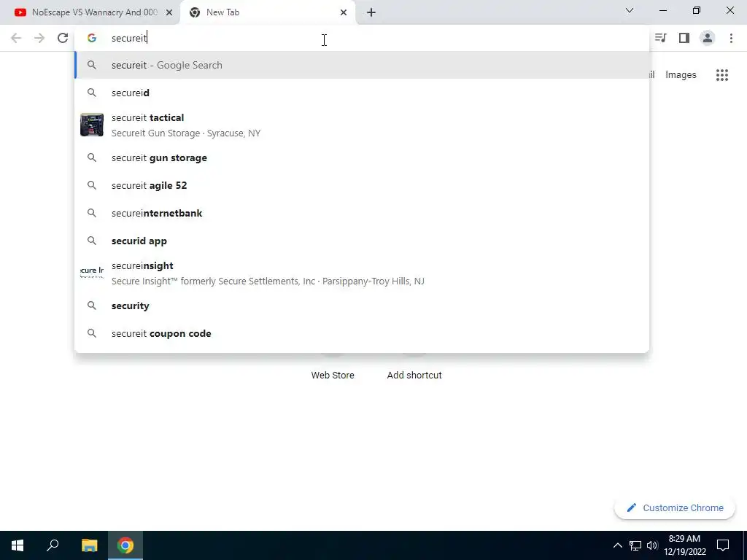
Task: Open the media controls icon
Action: pos(660,38)
